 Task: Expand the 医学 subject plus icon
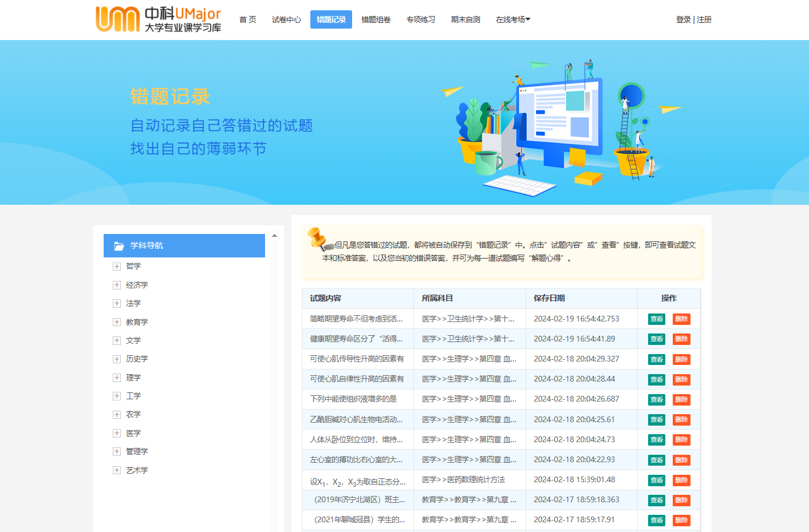(117, 434)
